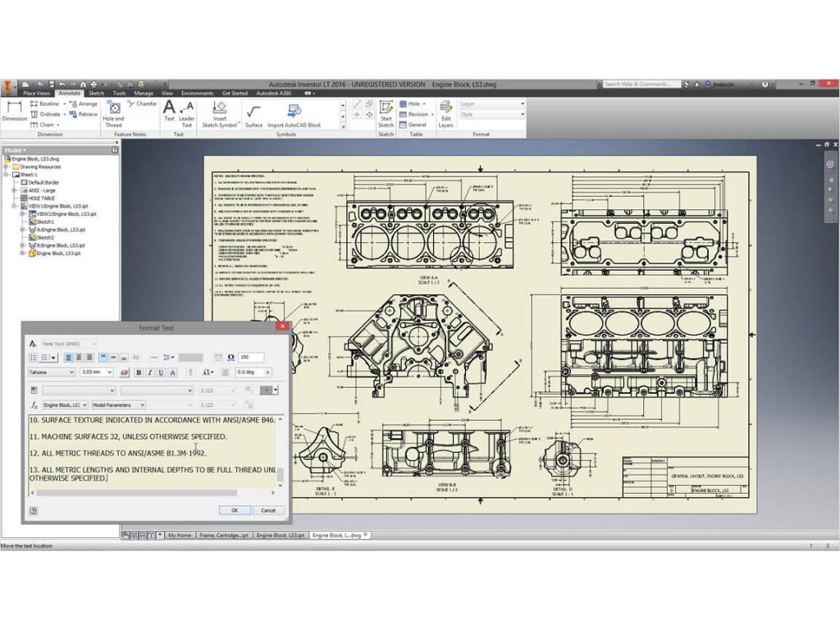Click Cancel in the Format Text dialog
This screenshot has width=840, height=630.
(267, 509)
